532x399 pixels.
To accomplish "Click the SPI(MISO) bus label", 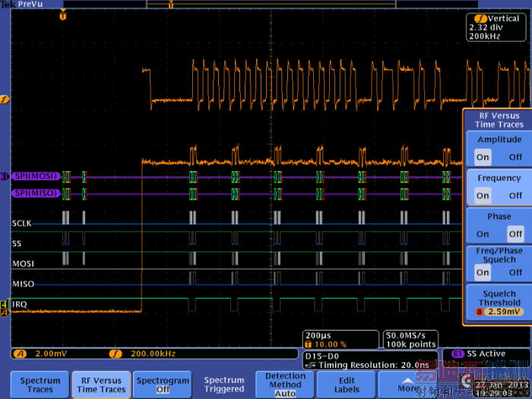I will point(36,193).
